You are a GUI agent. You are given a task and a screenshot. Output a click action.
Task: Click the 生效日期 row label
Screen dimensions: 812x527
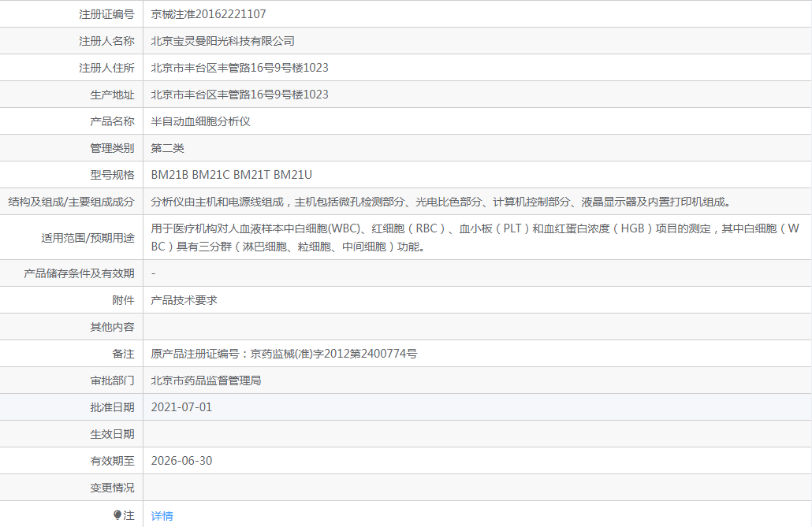coord(113,434)
